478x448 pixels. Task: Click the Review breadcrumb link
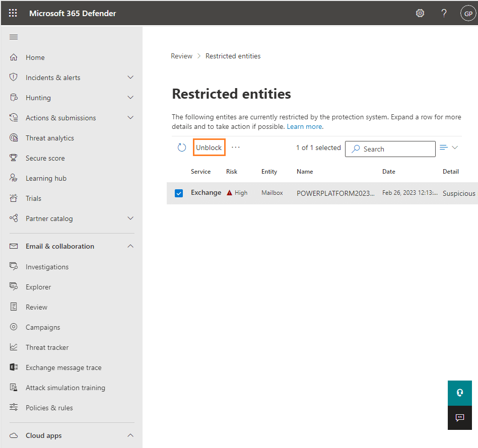pyautogui.click(x=181, y=56)
